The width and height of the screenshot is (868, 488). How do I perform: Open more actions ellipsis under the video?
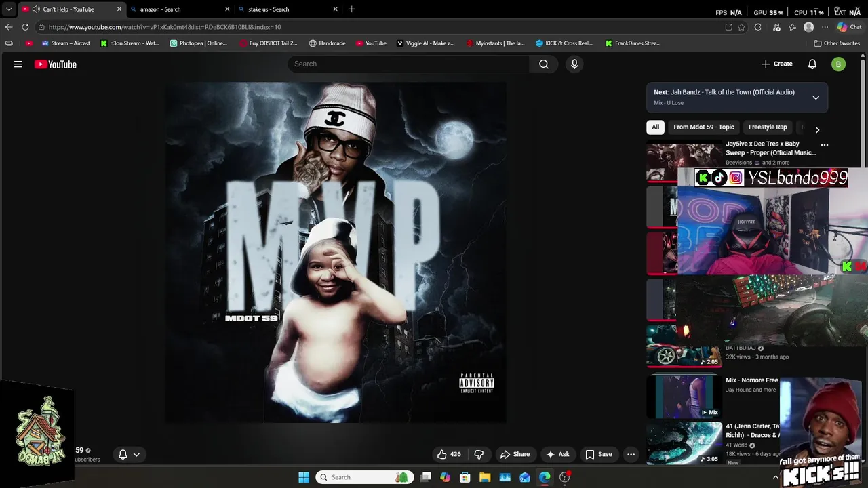[x=631, y=454]
